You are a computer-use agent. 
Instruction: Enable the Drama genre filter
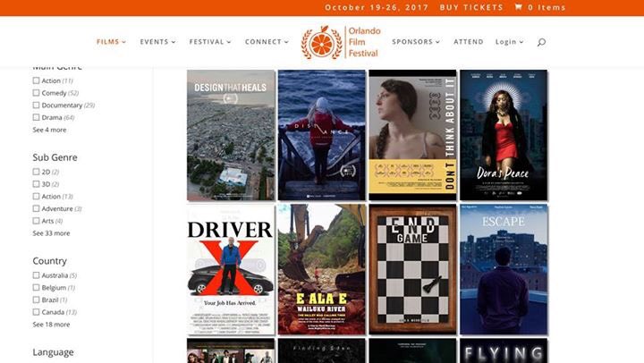click(36, 117)
